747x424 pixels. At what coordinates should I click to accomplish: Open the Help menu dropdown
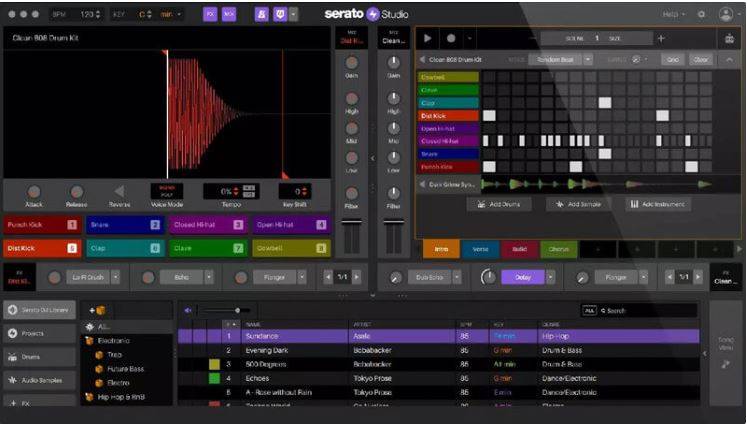(x=675, y=14)
